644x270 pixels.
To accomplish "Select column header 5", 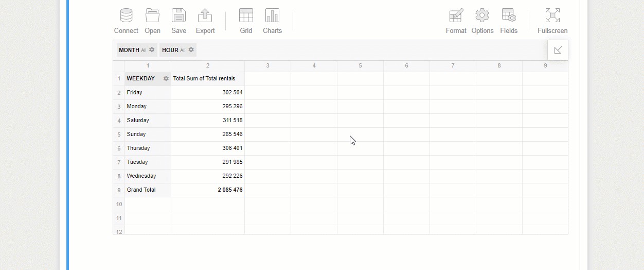I will click(x=361, y=66).
